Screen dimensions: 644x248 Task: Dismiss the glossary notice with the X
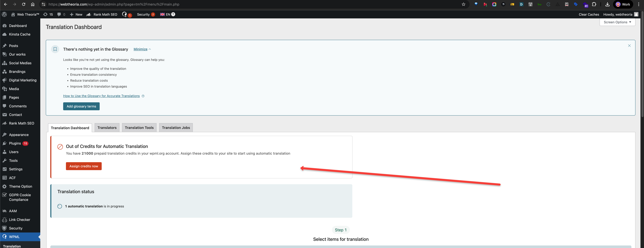click(x=629, y=45)
